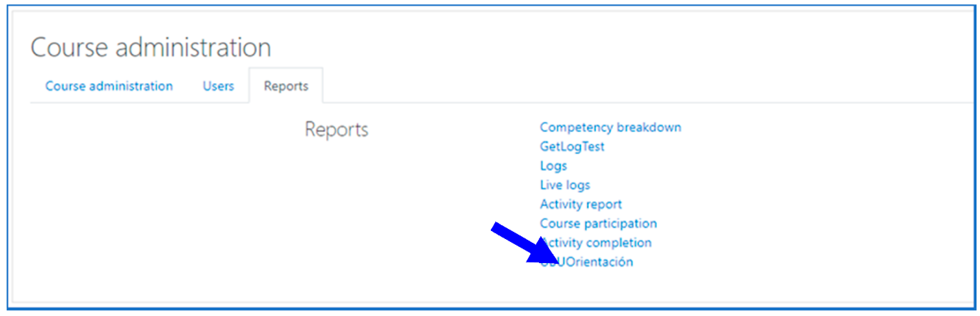980x316 pixels.
Task: Switch to the Course administration tab
Action: click(x=109, y=86)
